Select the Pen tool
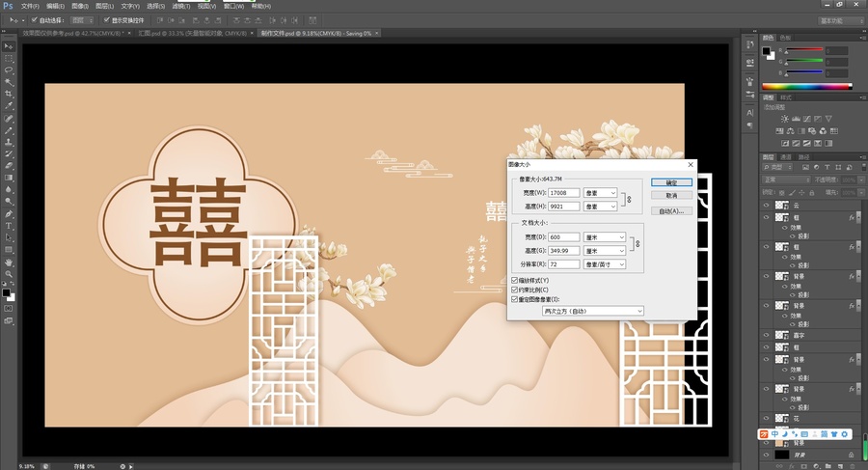 click(x=9, y=214)
